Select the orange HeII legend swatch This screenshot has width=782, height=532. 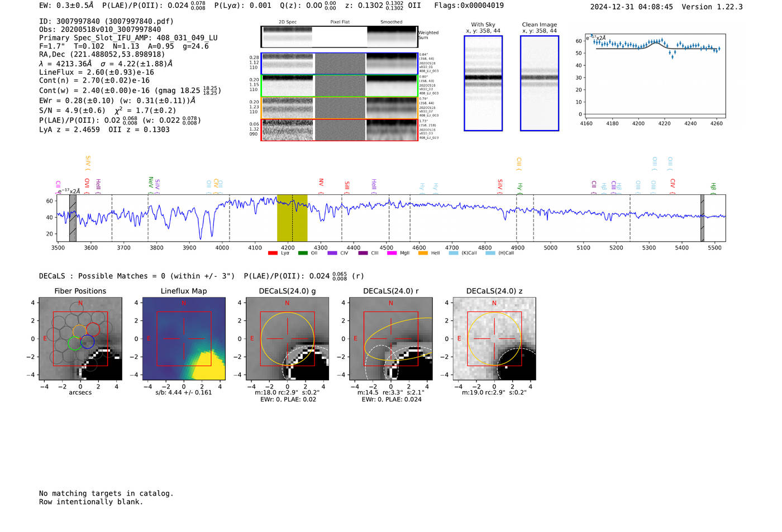coord(423,253)
